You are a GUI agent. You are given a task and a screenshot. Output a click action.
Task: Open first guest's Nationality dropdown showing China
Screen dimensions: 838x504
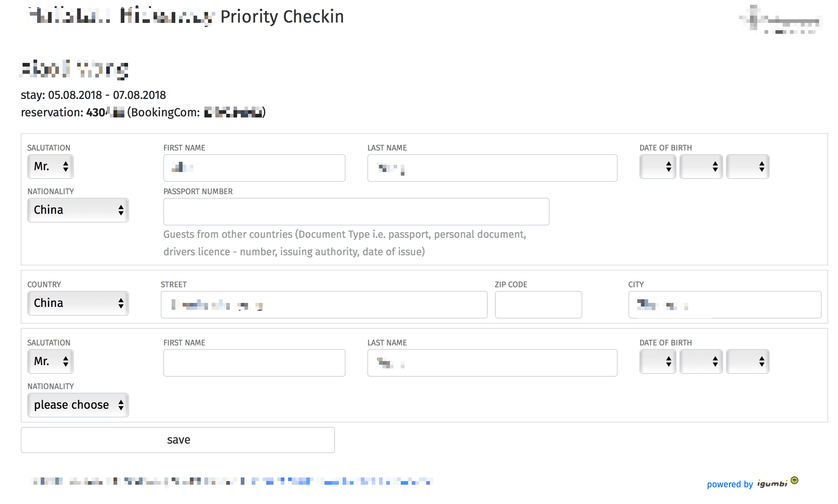tap(78, 210)
